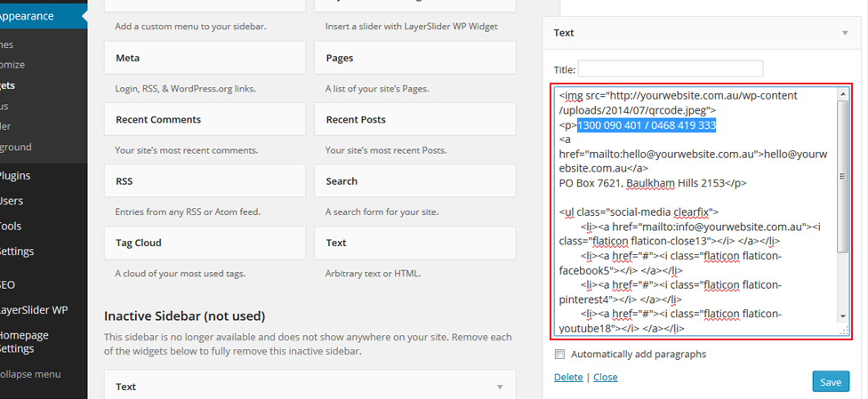868x399 pixels.
Task: Click the Close widget link
Action: pyautogui.click(x=606, y=377)
